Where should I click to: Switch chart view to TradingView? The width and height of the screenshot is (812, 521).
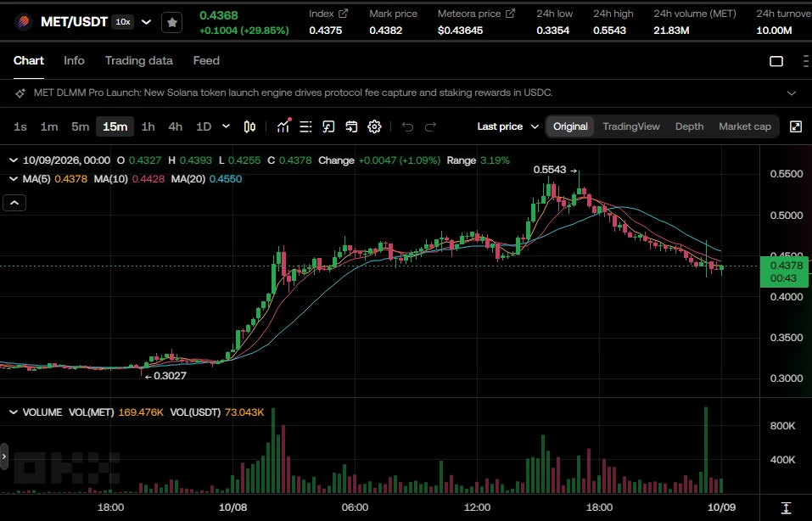[x=631, y=126]
